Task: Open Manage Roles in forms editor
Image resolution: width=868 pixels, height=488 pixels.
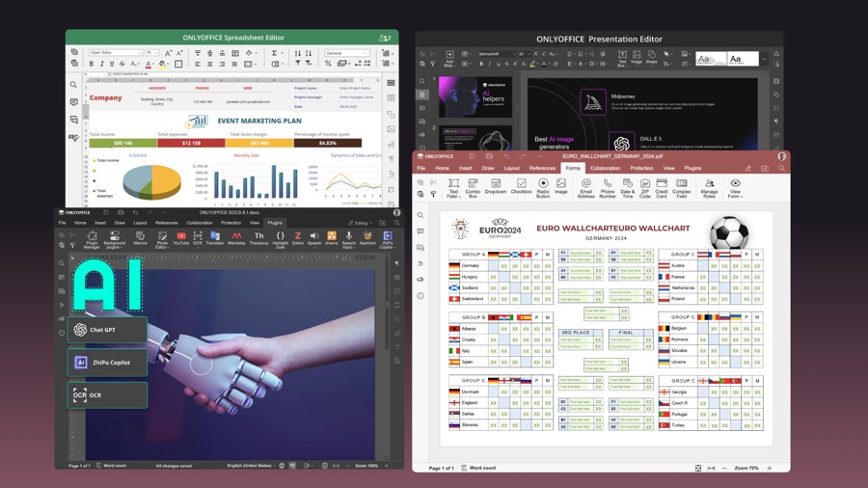Action: tap(709, 188)
